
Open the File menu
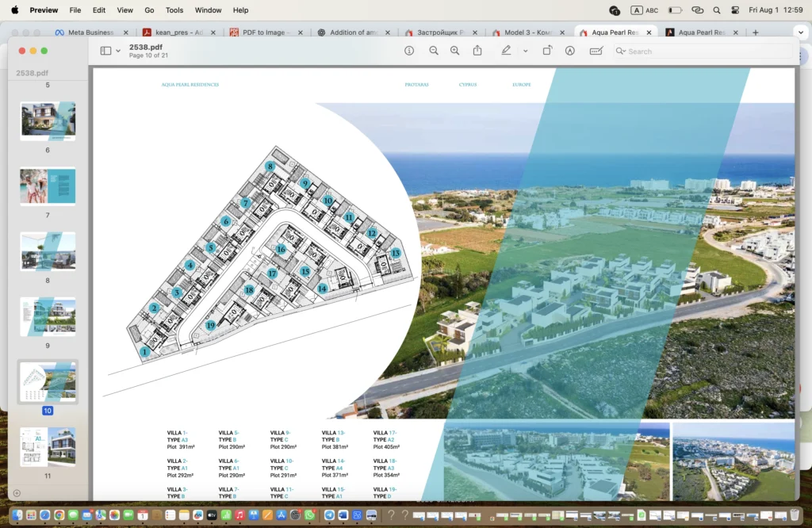click(75, 10)
